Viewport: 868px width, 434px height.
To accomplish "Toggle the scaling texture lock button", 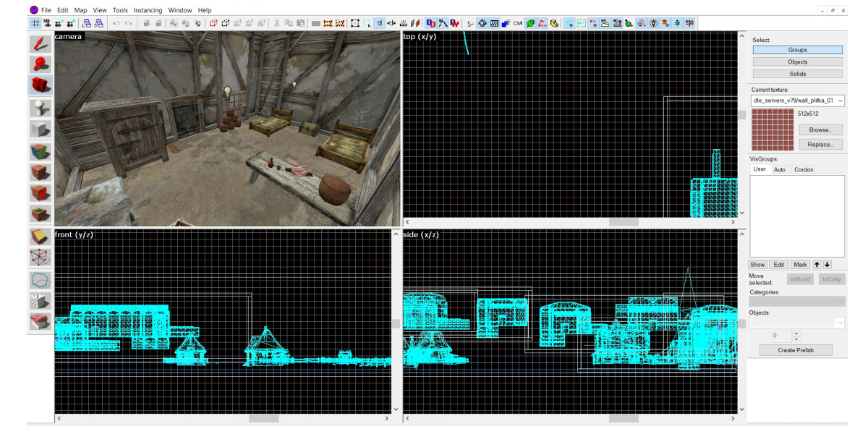I will click(x=391, y=23).
